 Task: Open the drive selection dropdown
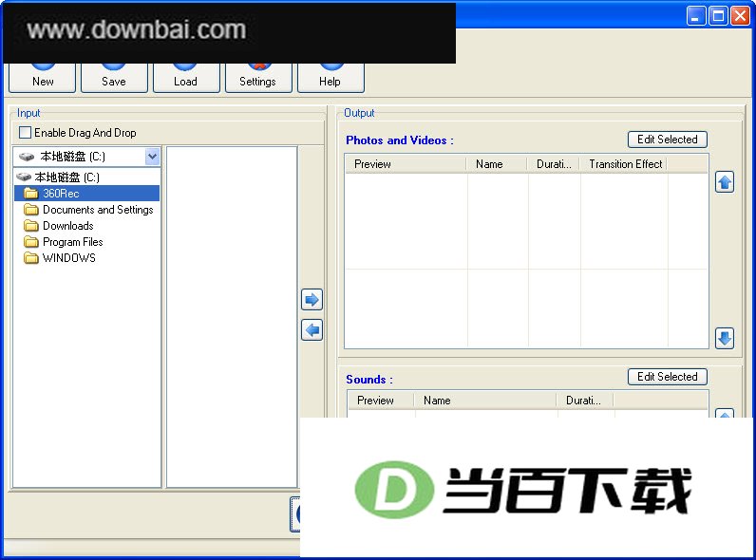coord(152,157)
